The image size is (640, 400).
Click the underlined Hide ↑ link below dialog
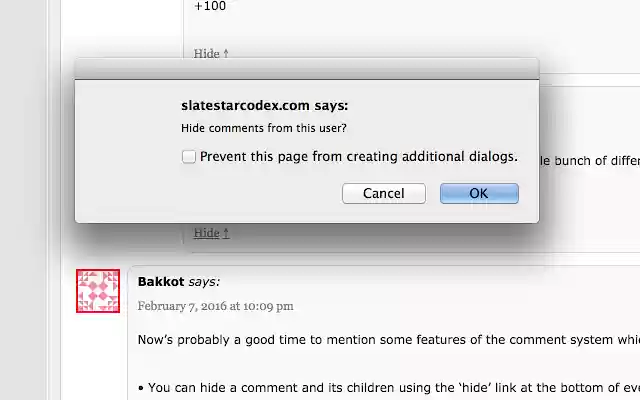211,233
